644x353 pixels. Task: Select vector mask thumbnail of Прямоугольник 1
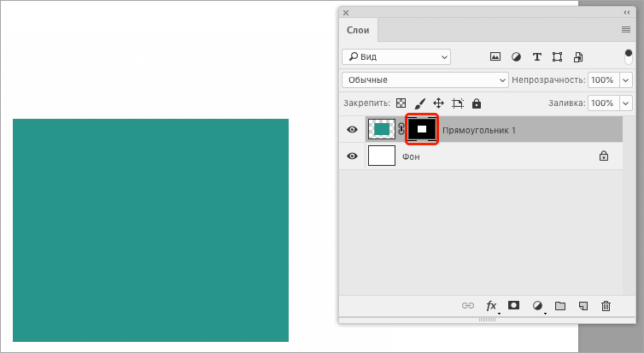tap(422, 129)
